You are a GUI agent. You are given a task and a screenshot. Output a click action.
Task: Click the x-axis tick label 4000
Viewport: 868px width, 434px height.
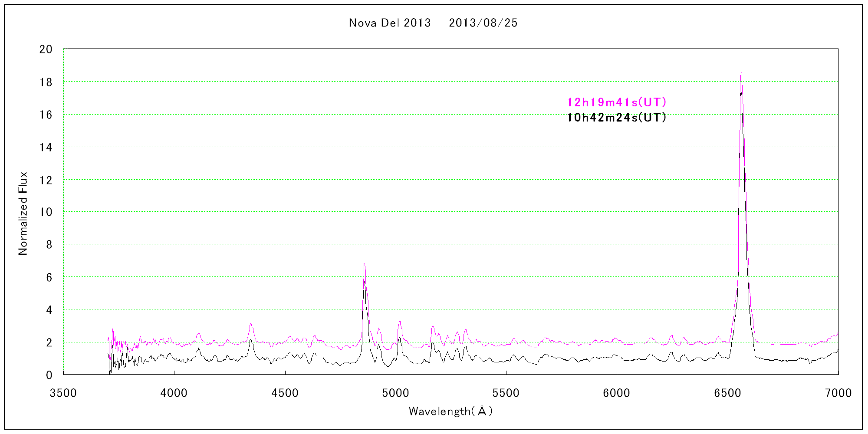click(174, 393)
